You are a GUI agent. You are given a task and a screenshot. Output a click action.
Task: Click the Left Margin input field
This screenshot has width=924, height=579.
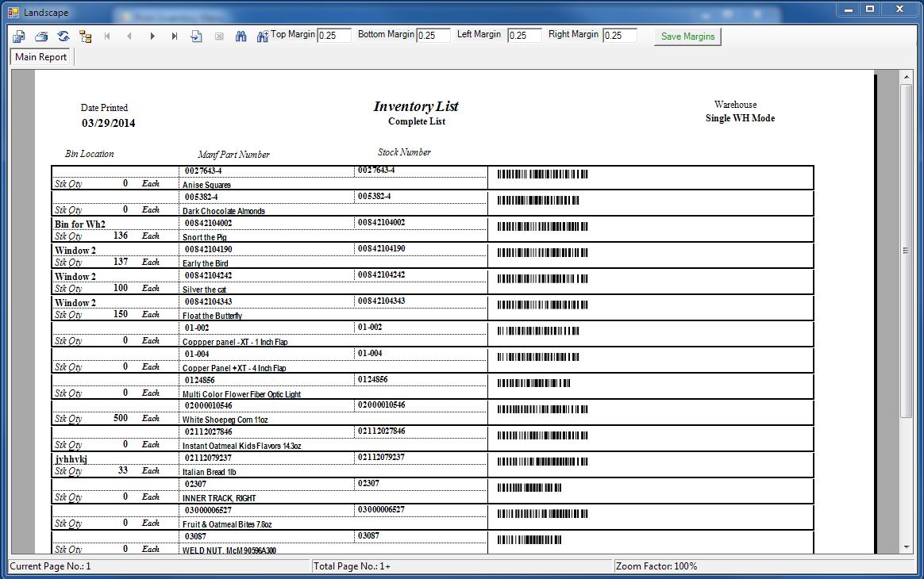525,36
